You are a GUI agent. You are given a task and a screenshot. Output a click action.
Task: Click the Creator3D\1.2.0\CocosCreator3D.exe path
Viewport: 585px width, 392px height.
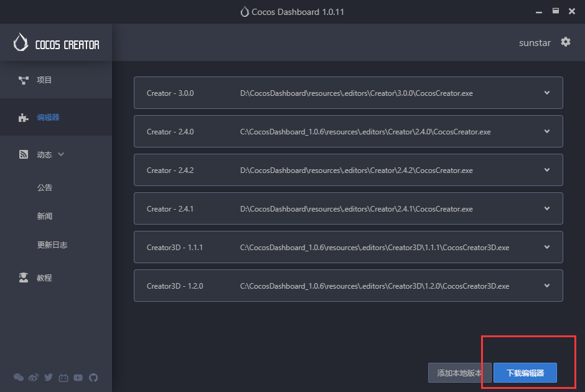click(375, 286)
